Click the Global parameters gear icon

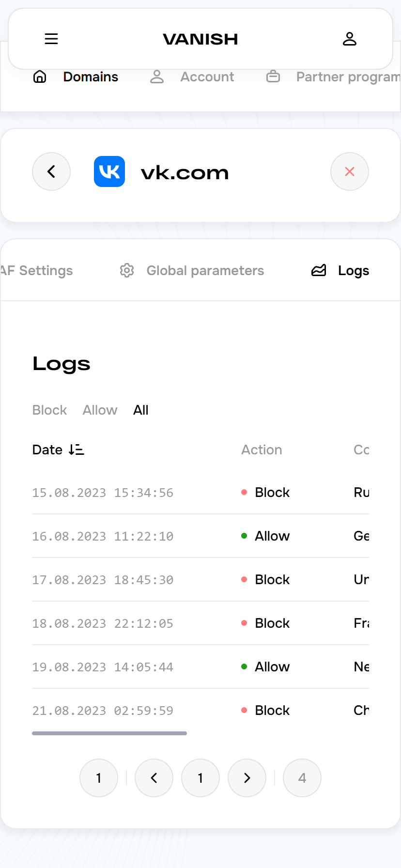[x=127, y=270]
